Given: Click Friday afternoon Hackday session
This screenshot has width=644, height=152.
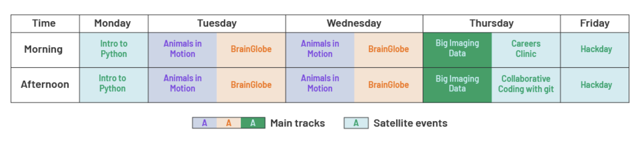Looking at the screenshot, I should [x=596, y=85].
